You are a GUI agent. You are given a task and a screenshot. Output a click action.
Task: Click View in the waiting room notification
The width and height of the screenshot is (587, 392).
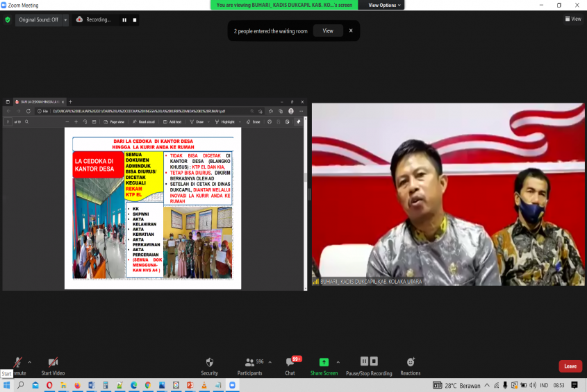point(328,31)
